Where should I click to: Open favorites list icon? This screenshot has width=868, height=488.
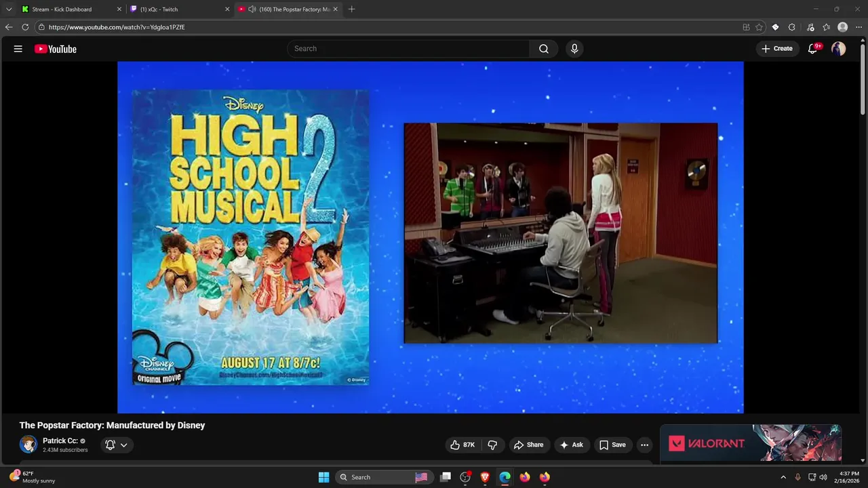click(x=827, y=27)
